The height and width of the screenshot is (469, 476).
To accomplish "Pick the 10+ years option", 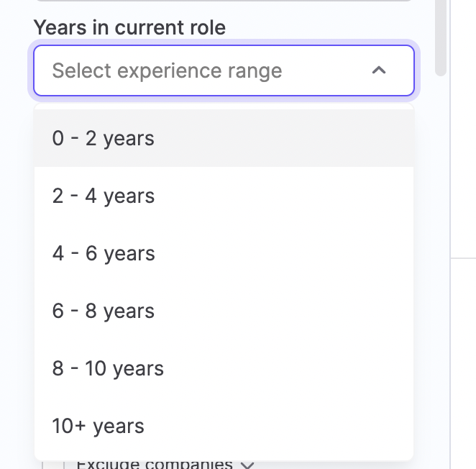I will click(x=224, y=426).
